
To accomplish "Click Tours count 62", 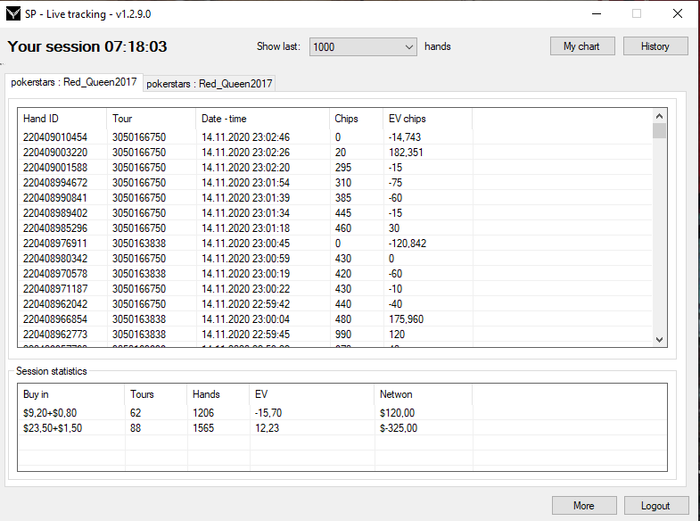I will [x=135, y=413].
